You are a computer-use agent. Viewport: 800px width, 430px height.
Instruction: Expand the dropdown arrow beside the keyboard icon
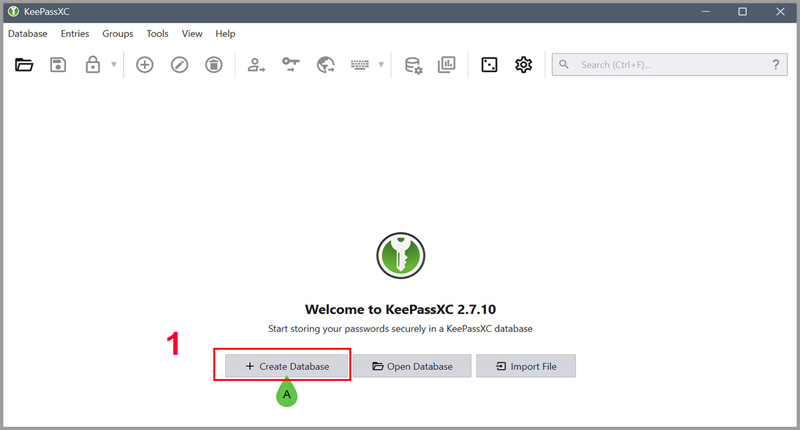pyautogui.click(x=380, y=65)
